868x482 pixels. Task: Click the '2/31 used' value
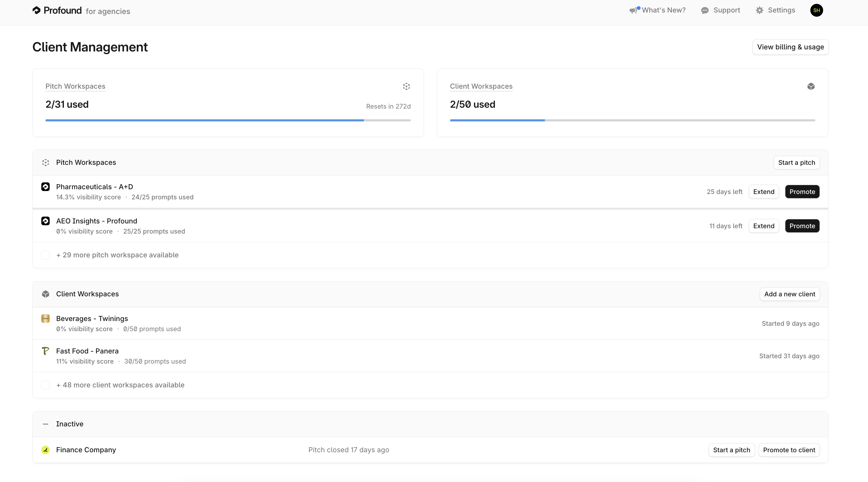[67, 104]
